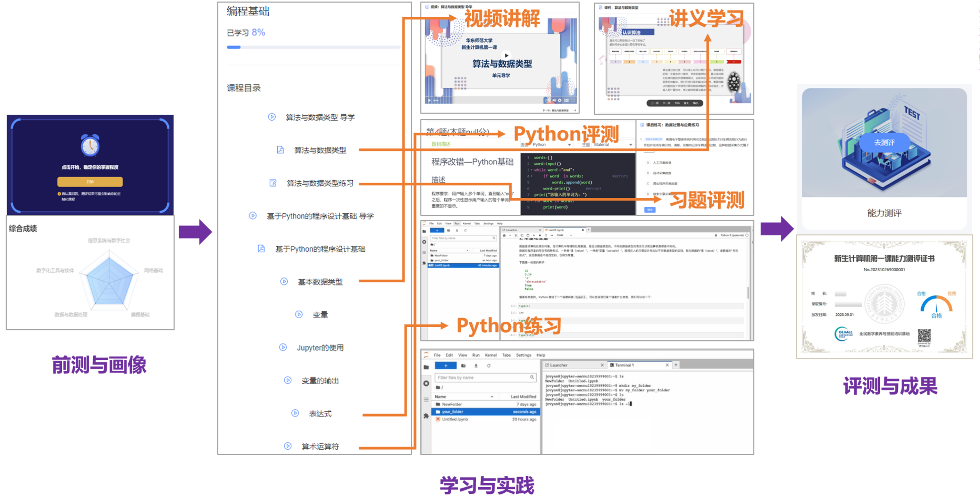
Task: Select answer option C in the quiz
Action: point(648,183)
